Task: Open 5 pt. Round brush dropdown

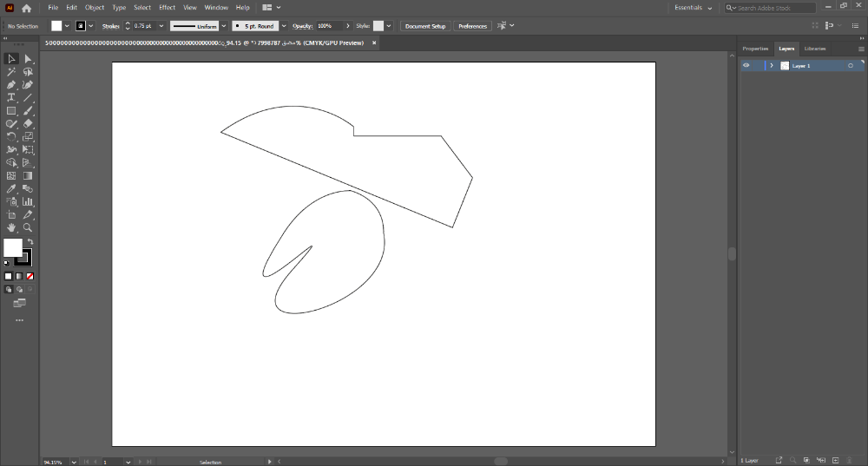Action: pos(284,26)
